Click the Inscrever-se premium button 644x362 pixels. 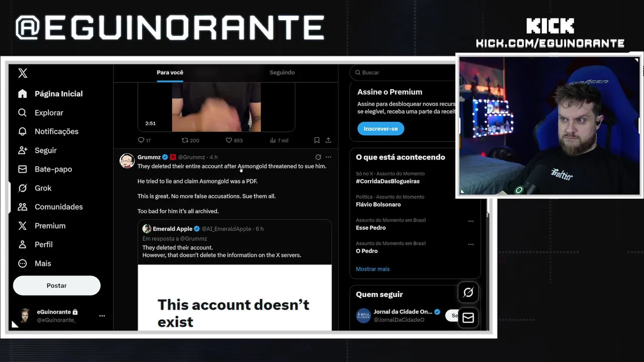(x=381, y=129)
